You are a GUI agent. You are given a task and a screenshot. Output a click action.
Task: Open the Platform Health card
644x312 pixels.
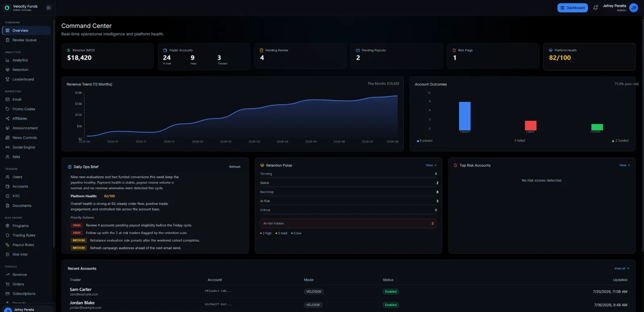pyautogui.click(x=589, y=57)
